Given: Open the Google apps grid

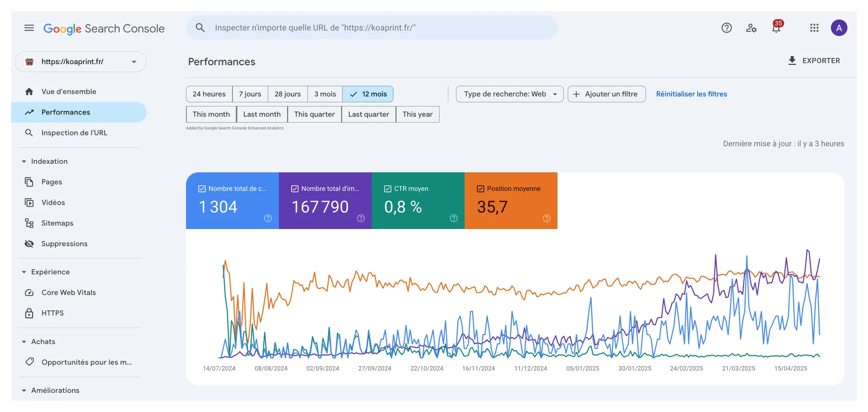Looking at the screenshot, I should click(x=814, y=28).
